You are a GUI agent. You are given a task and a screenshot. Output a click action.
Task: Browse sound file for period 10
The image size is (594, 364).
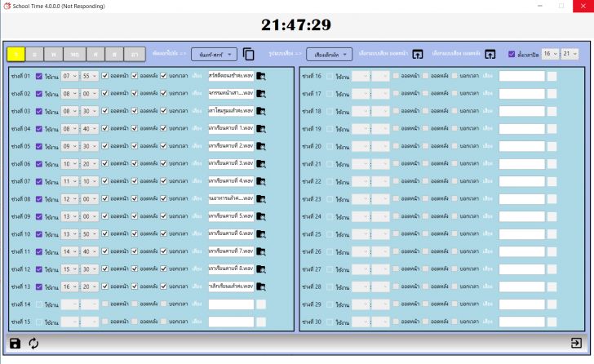(x=261, y=234)
